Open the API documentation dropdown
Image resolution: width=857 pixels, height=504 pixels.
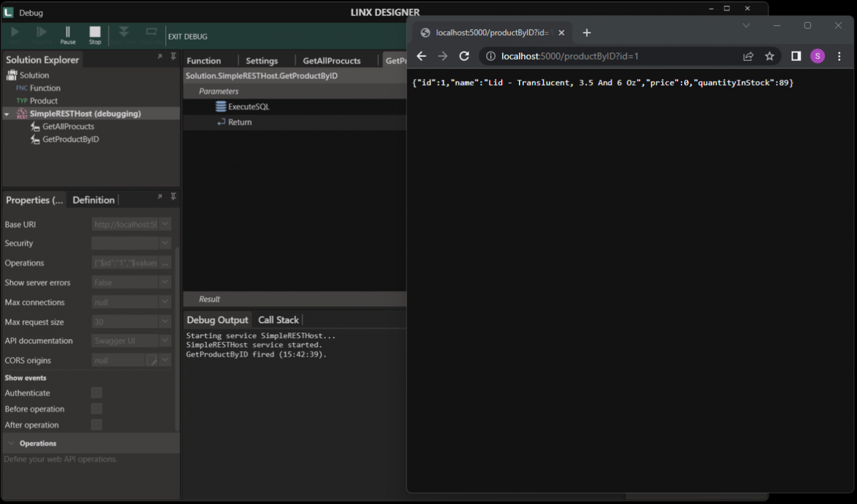165,341
